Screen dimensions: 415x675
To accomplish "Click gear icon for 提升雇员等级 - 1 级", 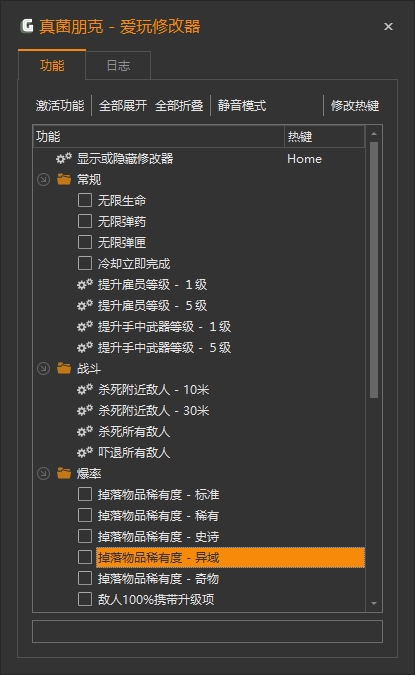I will (x=85, y=285).
